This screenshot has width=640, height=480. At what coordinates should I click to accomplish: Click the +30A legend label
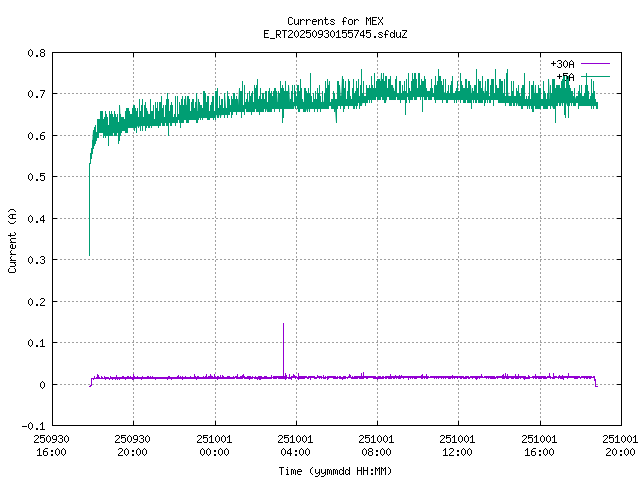[562, 64]
